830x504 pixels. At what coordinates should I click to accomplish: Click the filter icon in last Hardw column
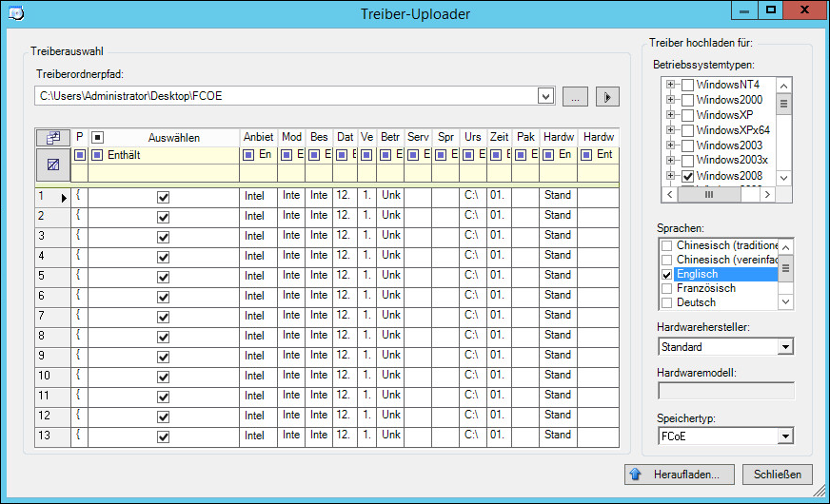pyautogui.click(x=586, y=155)
